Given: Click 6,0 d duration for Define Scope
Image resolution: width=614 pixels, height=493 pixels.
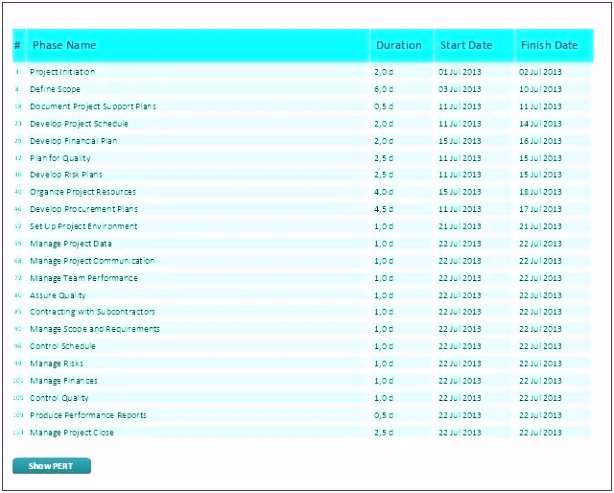Looking at the screenshot, I should (x=384, y=89).
